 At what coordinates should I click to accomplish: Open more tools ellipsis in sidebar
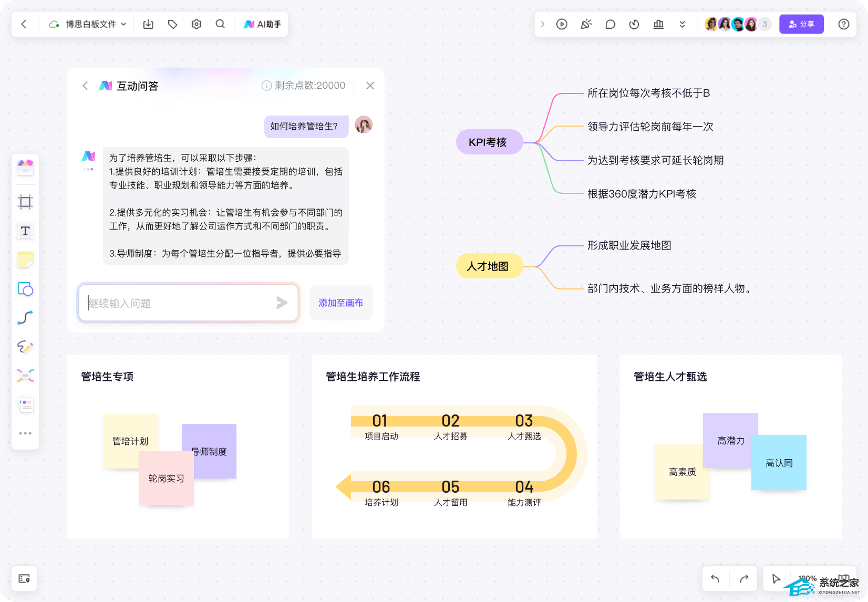[25, 433]
